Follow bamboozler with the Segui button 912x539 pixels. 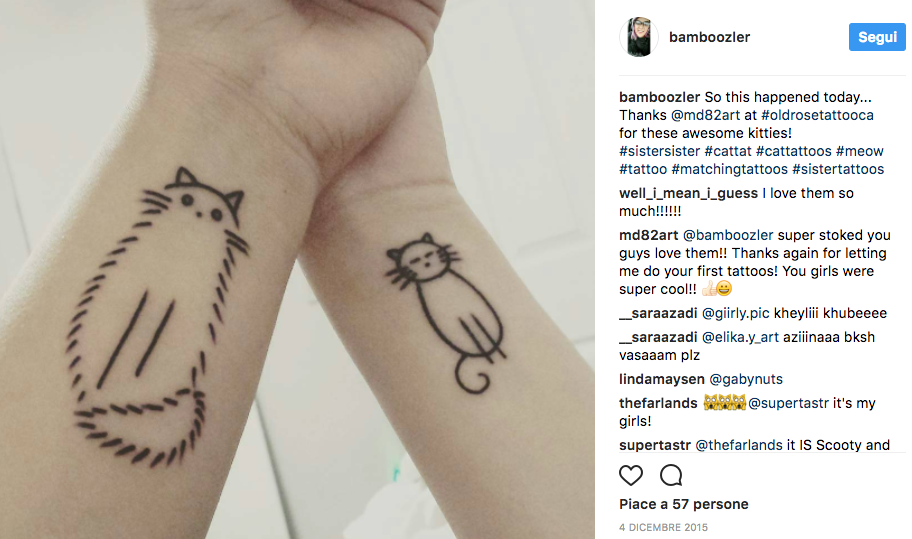pos(877,37)
